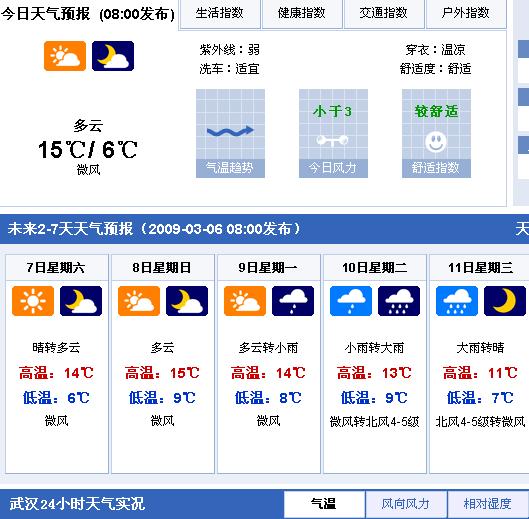
Task: Click the heavy rain night icon for 10日星期二
Action: pos(399,301)
